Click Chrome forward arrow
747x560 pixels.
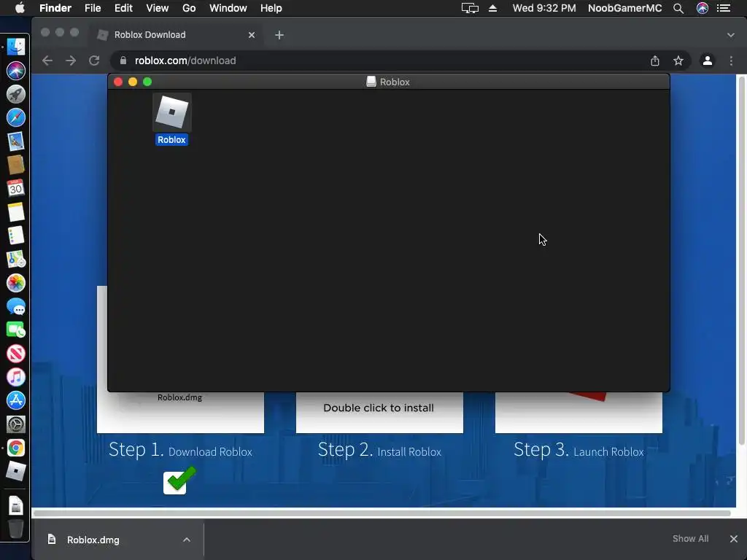71,61
